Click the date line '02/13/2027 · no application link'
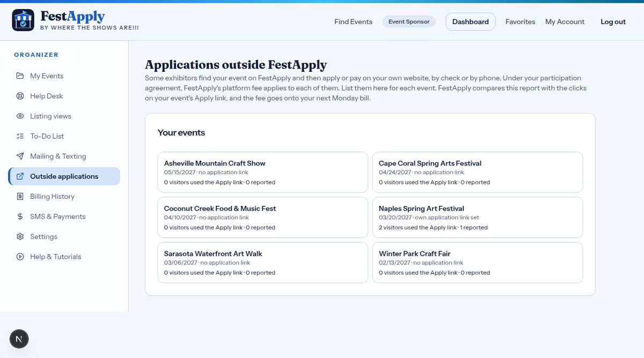The image size is (644, 358). 421,263
